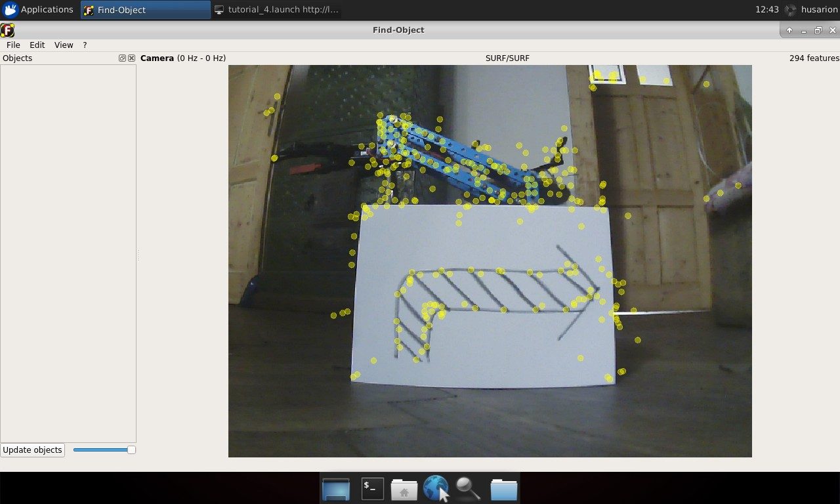Switch to Find-Object taskbar window
Image resolution: width=840 pixels, height=504 pixels.
point(146,10)
